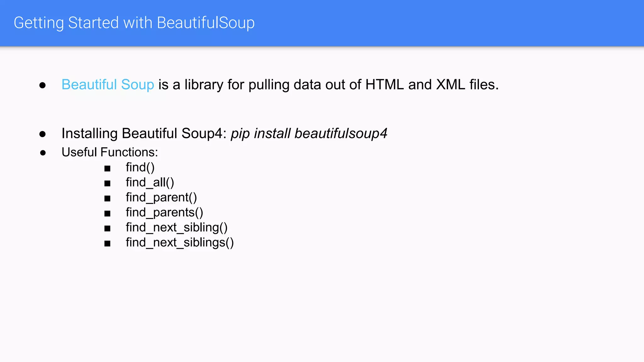Select the text 'pip install beautifulsoup4'
Image resolution: width=644 pixels, height=362 pixels.
(309, 134)
